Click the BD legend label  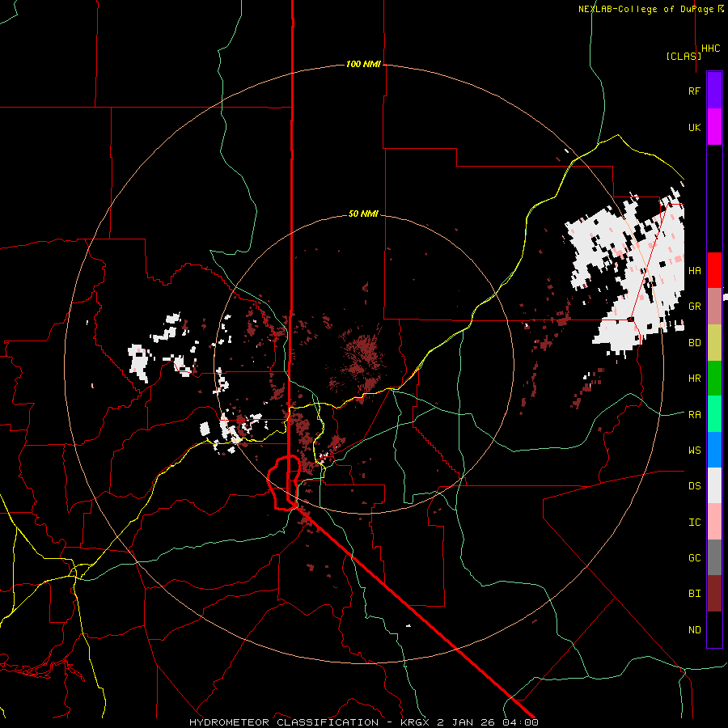(x=694, y=343)
